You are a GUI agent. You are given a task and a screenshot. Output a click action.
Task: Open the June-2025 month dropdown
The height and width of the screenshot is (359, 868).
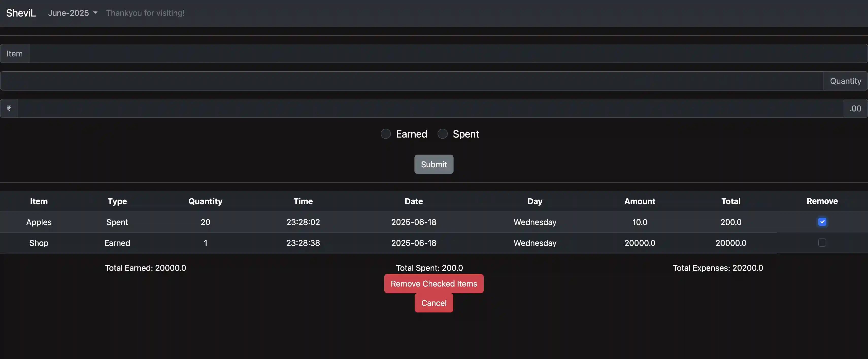click(x=69, y=13)
